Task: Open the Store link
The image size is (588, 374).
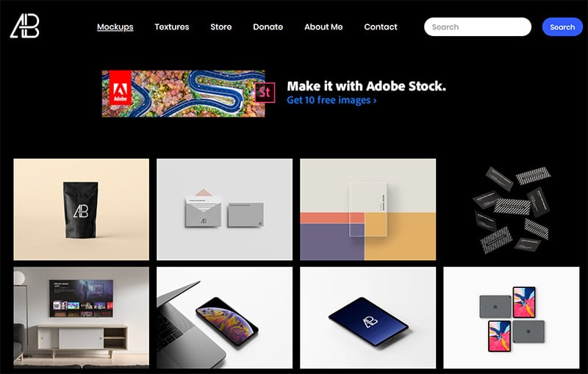Action: coord(221,27)
